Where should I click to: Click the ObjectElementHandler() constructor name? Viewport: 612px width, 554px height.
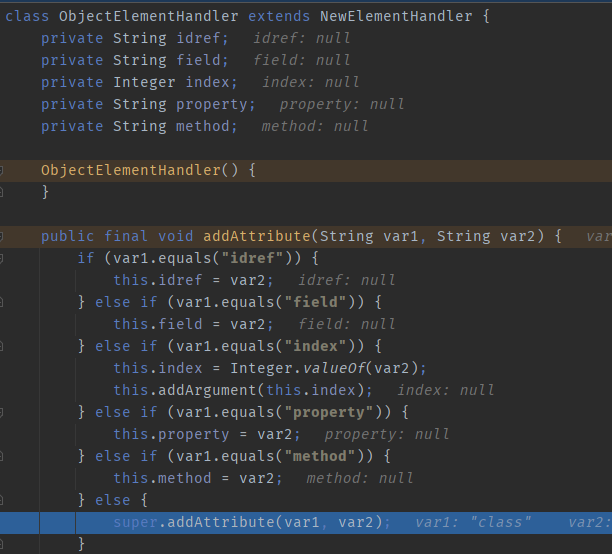[x=131, y=170]
